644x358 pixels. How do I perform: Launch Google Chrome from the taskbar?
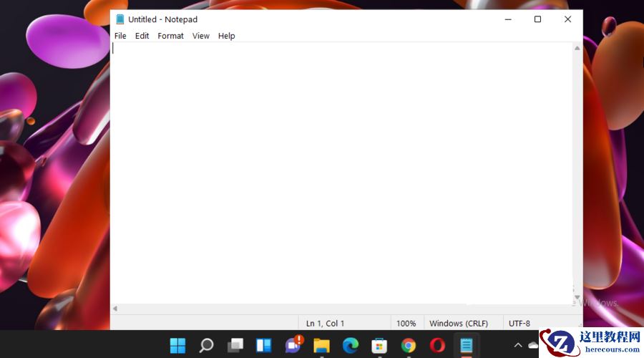click(409, 345)
